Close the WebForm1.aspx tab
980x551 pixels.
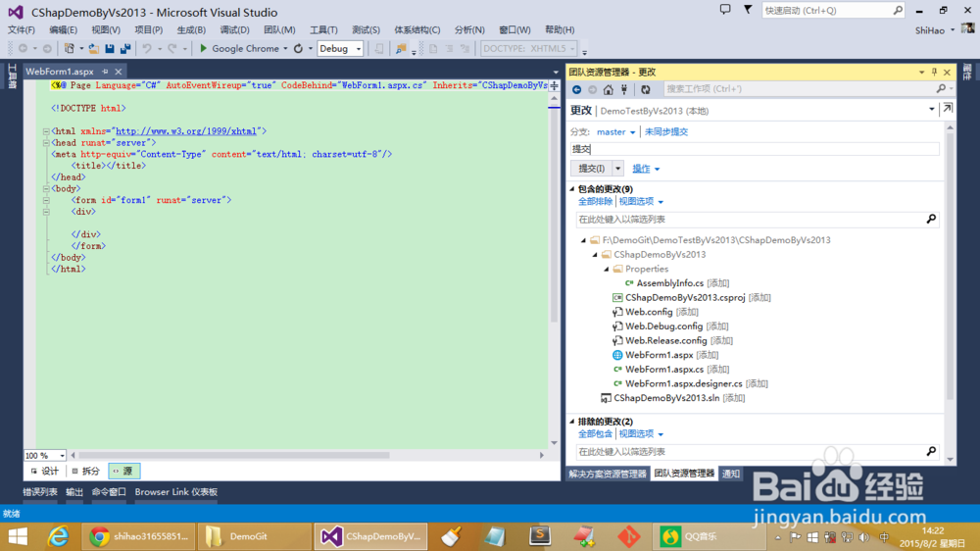119,72
